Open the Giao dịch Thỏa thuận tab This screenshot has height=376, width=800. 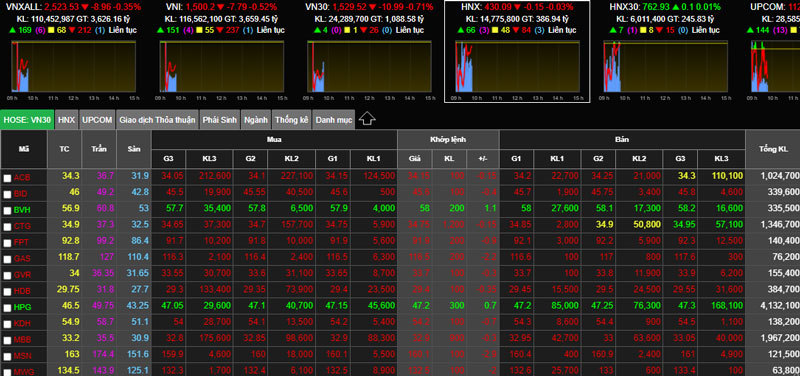(157, 120)
